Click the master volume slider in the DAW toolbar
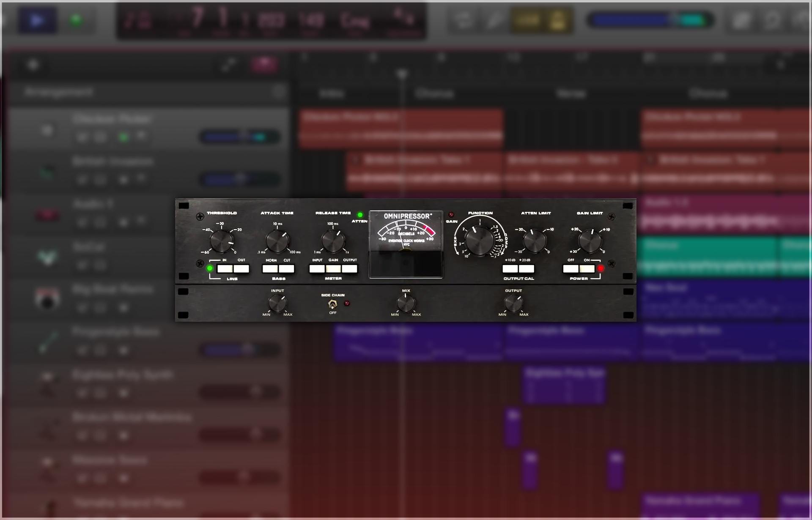812x520 pixels. tap(650, 20)
